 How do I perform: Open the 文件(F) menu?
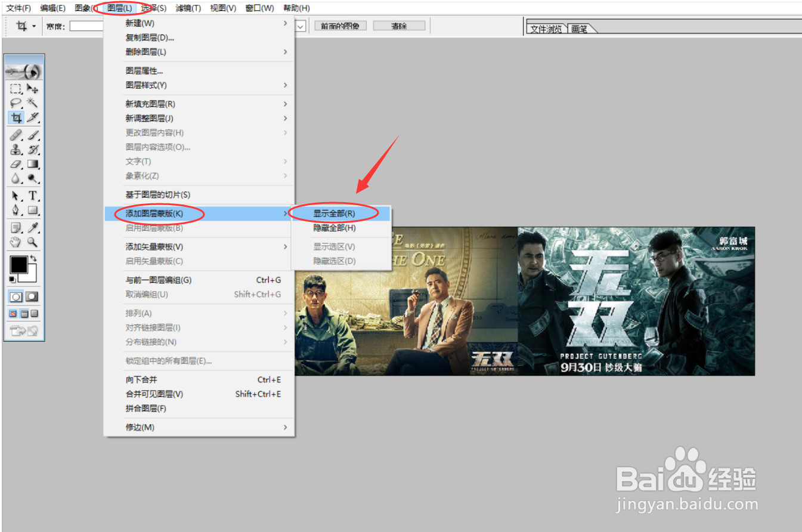(18, 8)
